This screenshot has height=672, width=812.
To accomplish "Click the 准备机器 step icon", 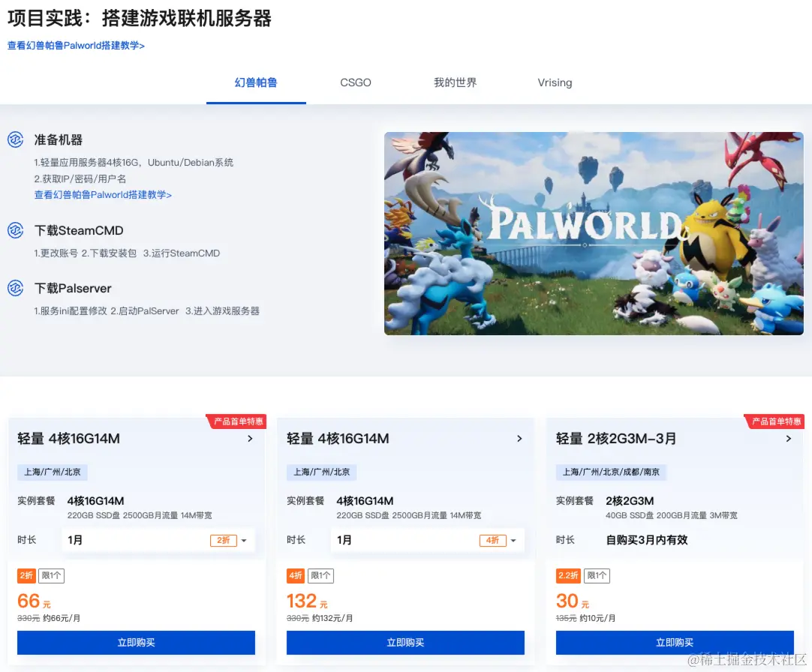I will (x=16, y=139).
